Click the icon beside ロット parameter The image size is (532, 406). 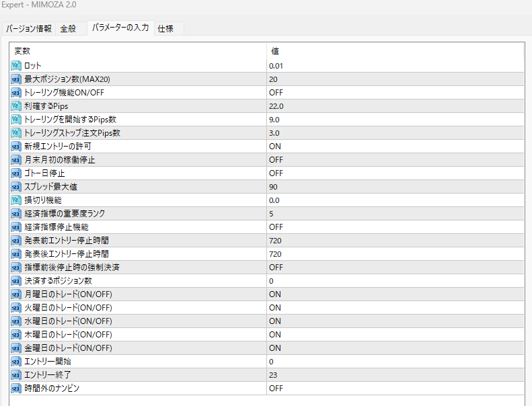click(x=17, y=65)
